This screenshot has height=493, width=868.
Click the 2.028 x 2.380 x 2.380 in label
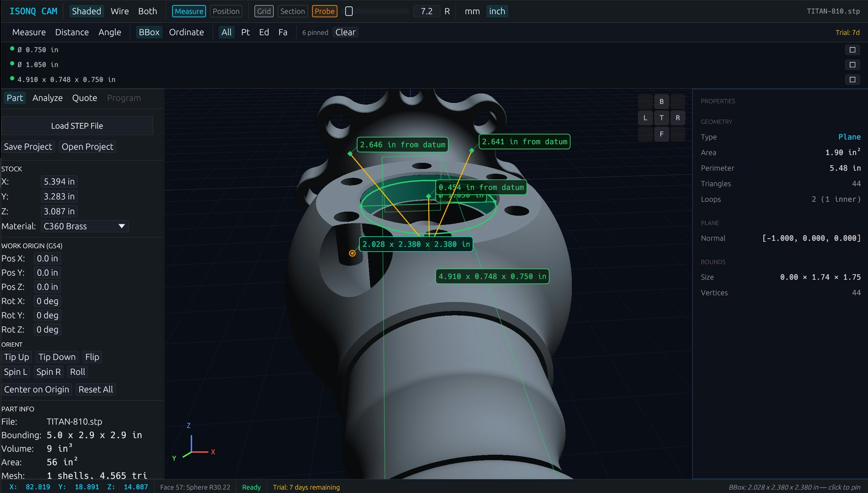click(416, 244)
